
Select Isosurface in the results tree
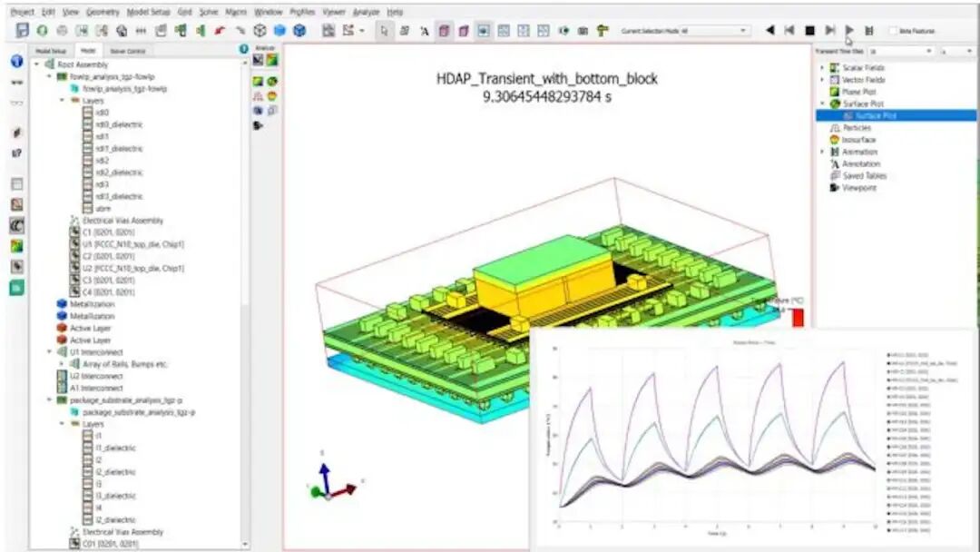click(858, 140)
